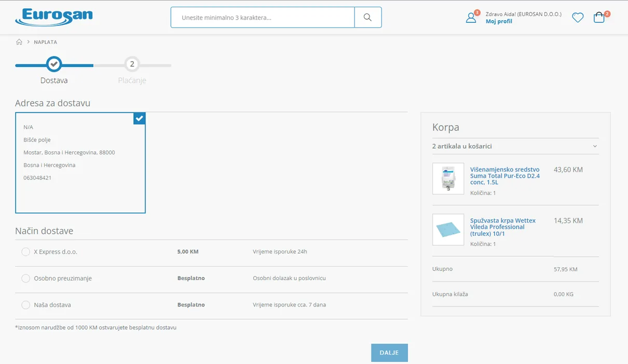Click the 57,95 KM total amount

566,269
